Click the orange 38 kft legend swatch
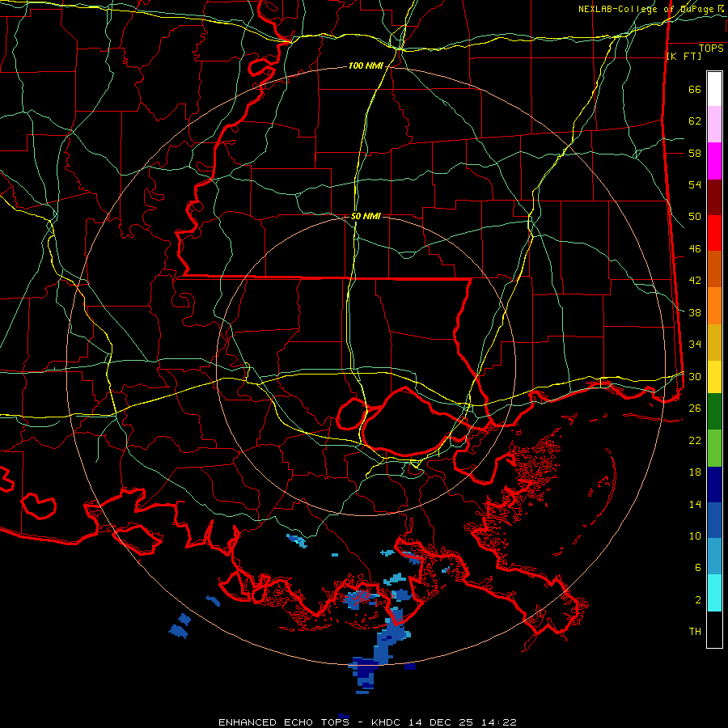The width and height of the screenshot is (728, 728). 714,306
